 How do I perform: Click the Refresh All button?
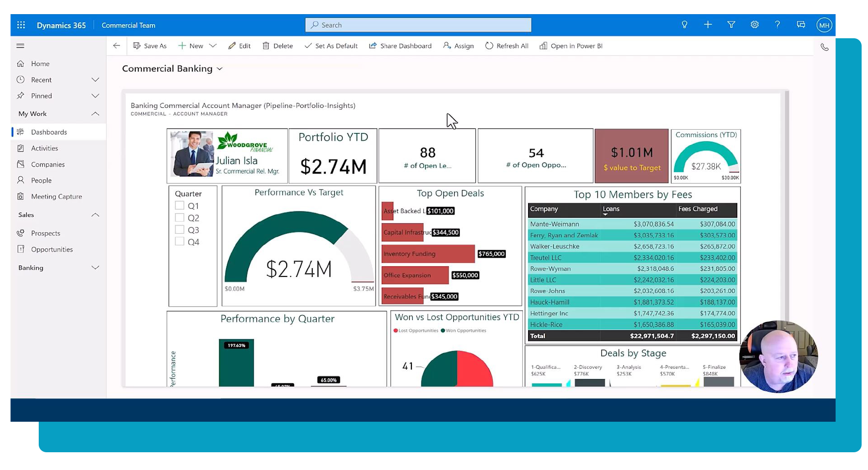pos(507,46)
